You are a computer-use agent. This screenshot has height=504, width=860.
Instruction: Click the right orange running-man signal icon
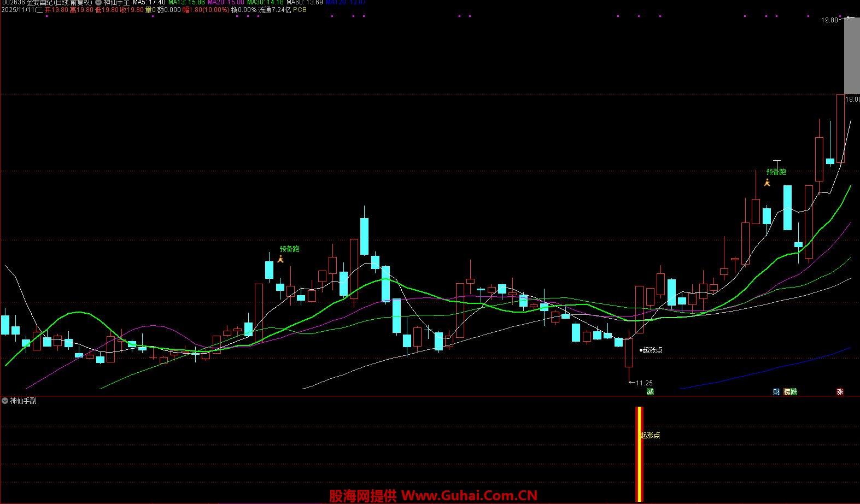767,183
